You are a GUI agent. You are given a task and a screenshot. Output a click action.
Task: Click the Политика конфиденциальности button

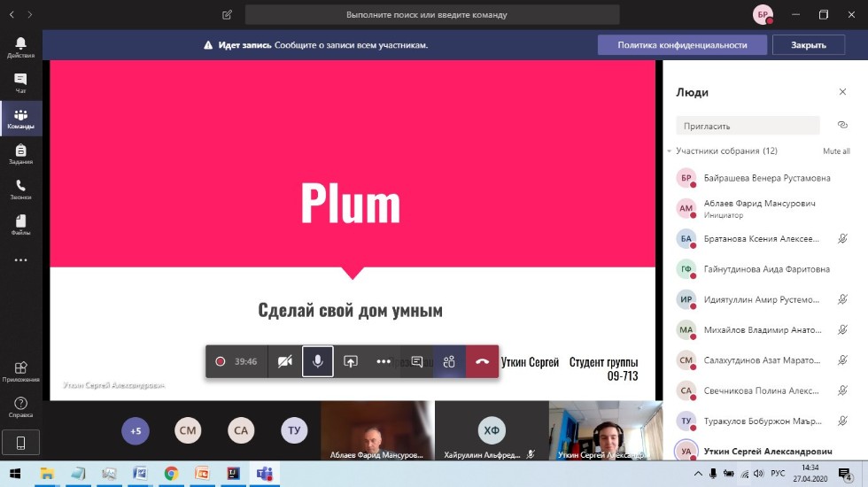(681, 45)
